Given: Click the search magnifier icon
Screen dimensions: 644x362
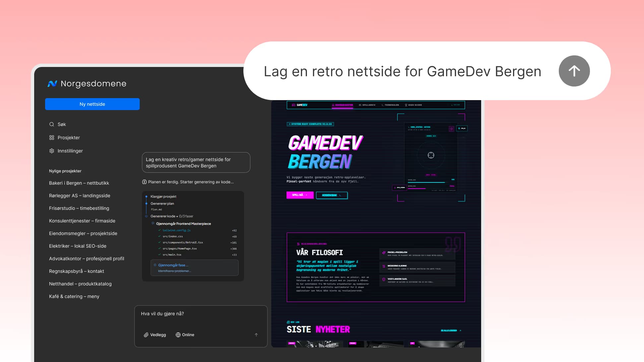Looking at the screenshot, I should click(52, 124).
